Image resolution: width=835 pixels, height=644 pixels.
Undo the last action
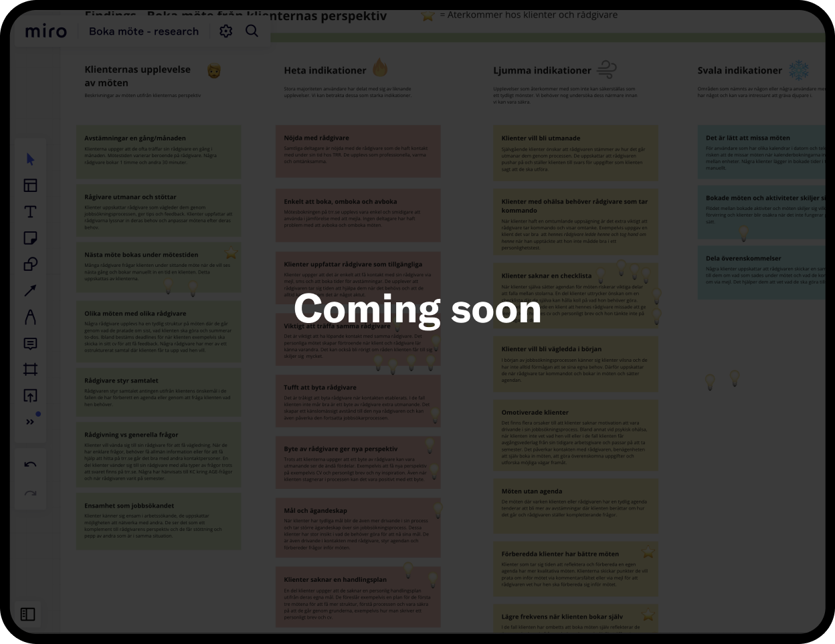tap(30, 465)
